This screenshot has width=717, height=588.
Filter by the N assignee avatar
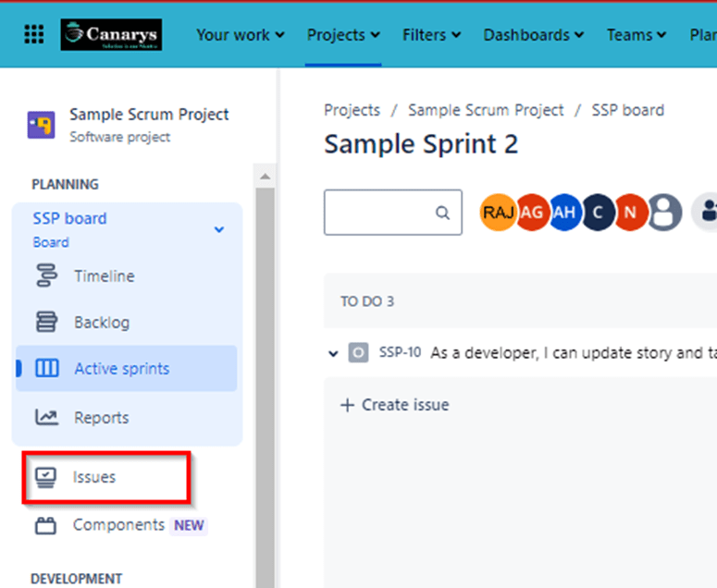631,212
